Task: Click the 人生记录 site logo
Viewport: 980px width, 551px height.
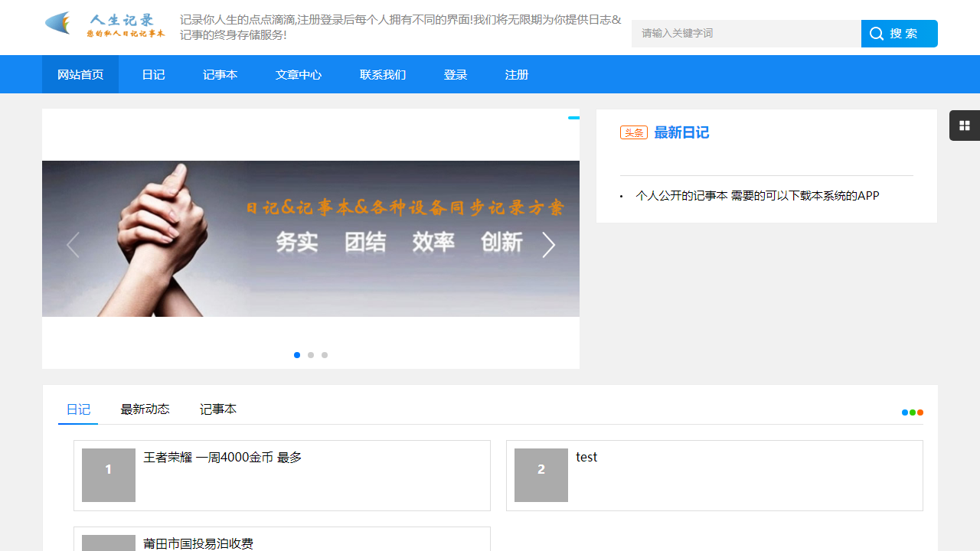Action: pos(104,25)
